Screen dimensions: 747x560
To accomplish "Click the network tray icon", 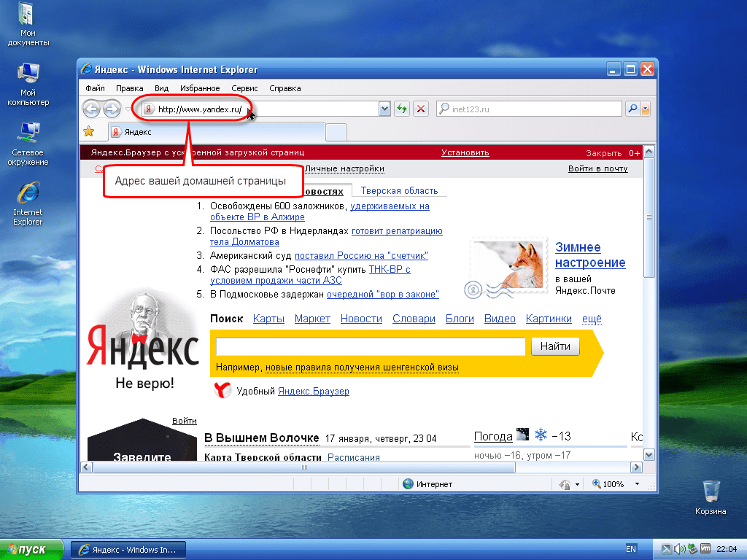I will coord(692,549).
